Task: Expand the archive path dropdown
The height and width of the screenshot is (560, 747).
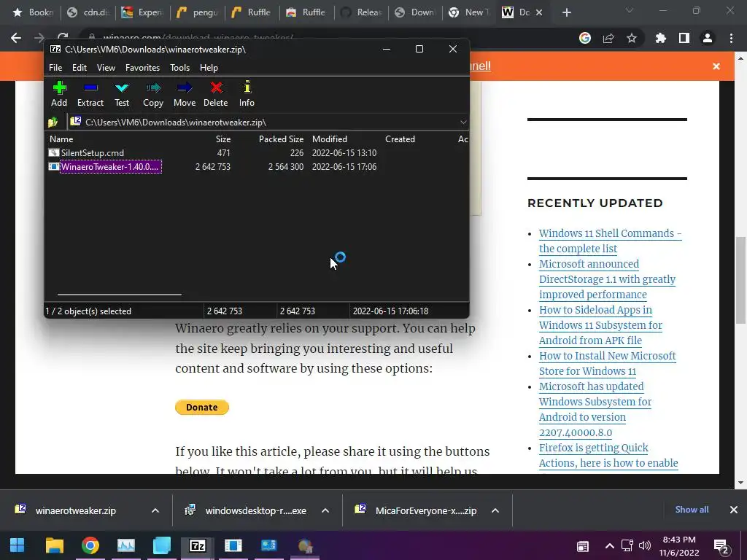Action: [463, 122]
